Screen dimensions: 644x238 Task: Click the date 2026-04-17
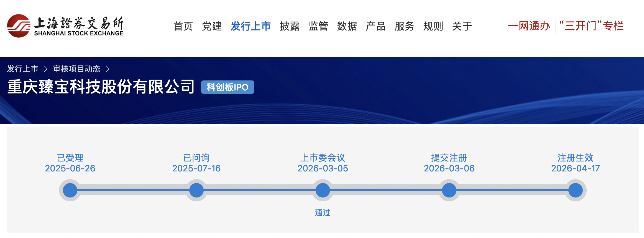[576, 168]
